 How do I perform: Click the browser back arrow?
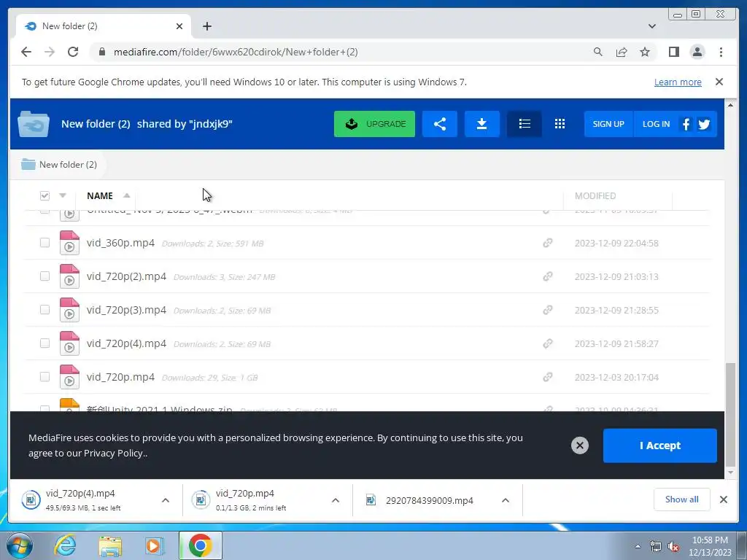26,52
